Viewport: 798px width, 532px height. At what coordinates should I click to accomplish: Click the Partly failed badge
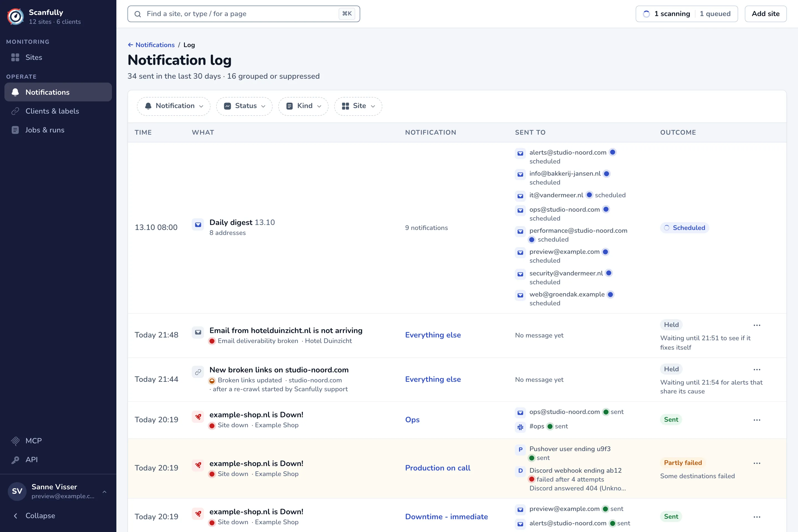point(683,463)
